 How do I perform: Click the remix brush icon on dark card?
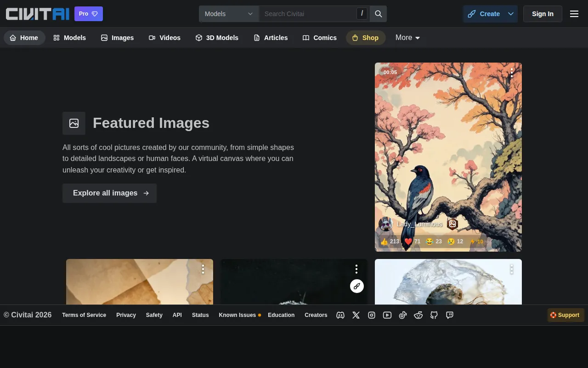click(x=357, y=286)
